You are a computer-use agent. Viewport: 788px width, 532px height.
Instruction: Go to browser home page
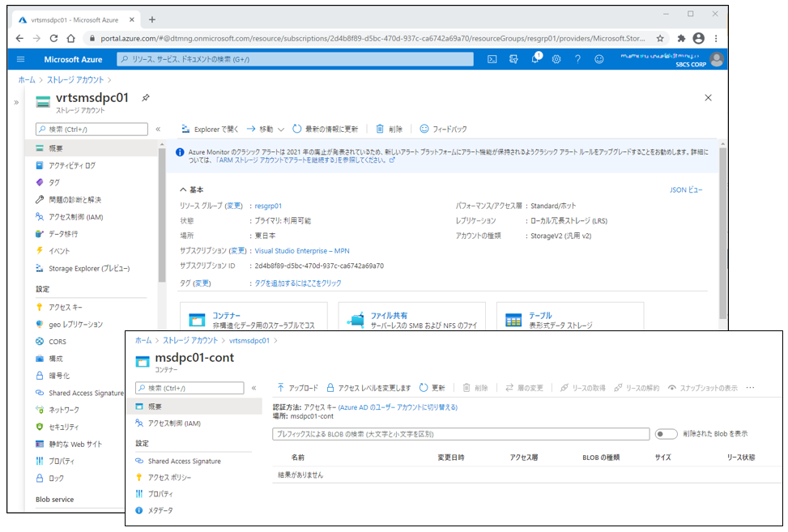pyautogui.click(x=70, y=38)
